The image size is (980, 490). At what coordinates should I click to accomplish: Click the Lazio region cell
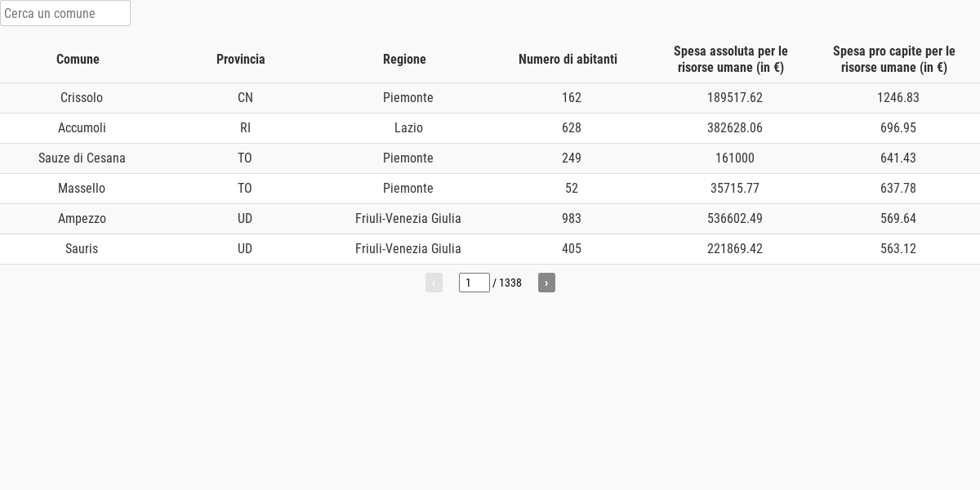(408, 128)
